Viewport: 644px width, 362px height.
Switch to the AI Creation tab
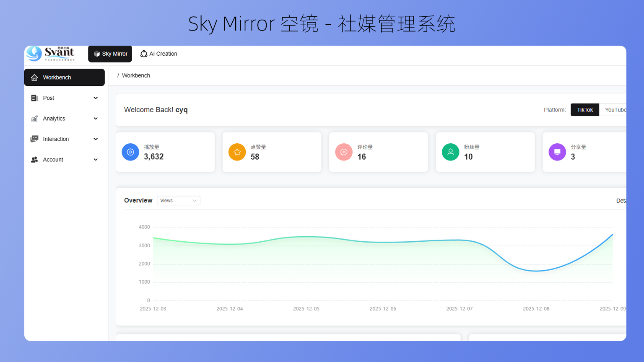(x=159, y=54)
